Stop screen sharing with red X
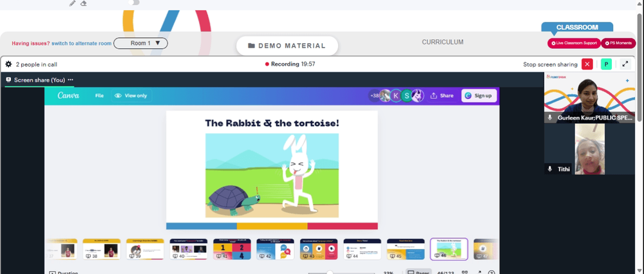The height and width of the screenshot is (274, 644). [587, 64]
